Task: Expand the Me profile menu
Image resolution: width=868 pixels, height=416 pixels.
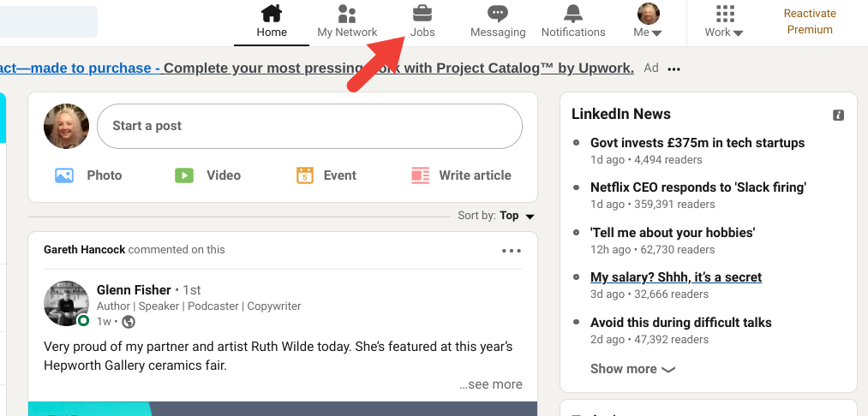Action: tap(648, 21)
